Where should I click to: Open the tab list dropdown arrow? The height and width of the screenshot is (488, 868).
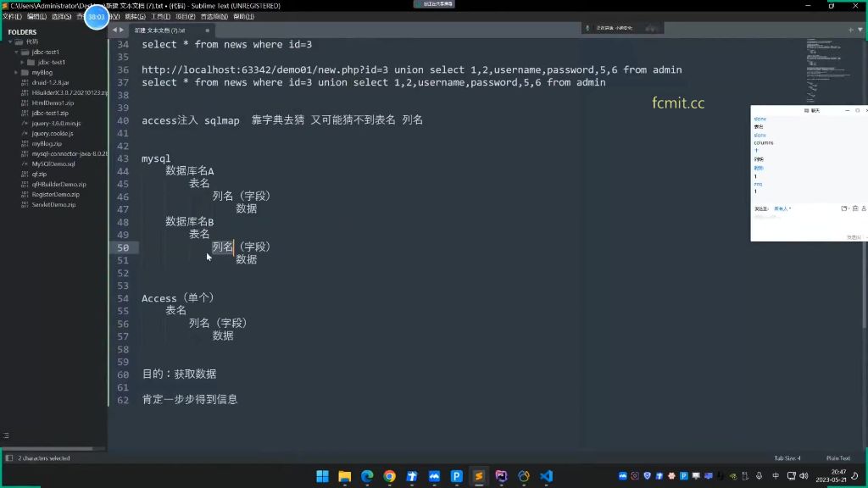click(860, 30)
